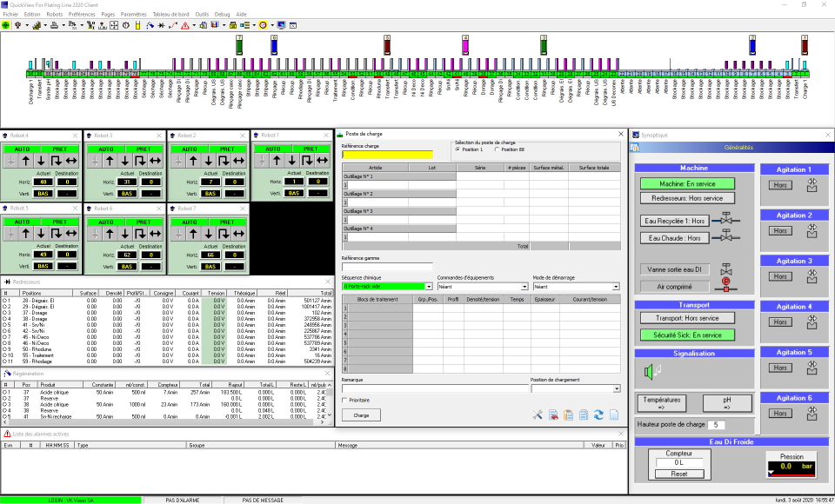Click the up arrow in Robot 4 panel
Screen dimensions: 835x504
coord(25,160)
